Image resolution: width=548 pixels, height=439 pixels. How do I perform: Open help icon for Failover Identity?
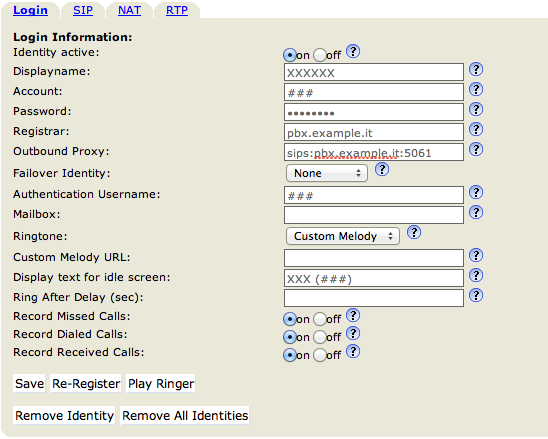tap(382, 170)
